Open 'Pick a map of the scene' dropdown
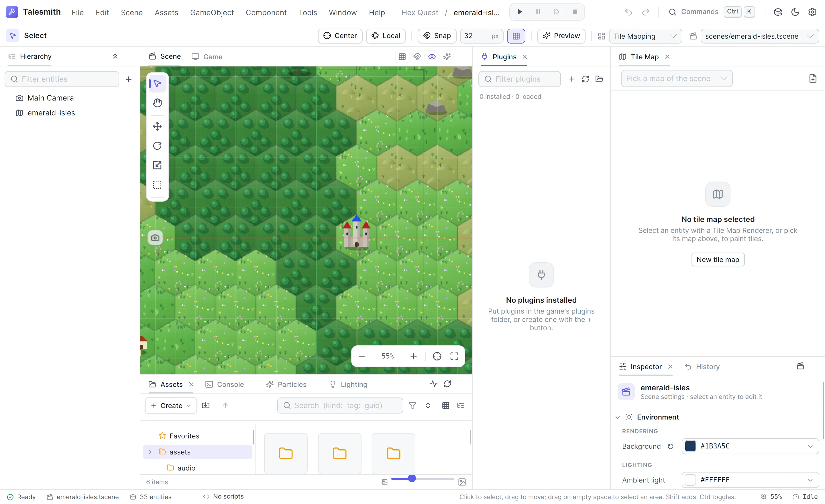825x504 pixels. click(676, 79)
